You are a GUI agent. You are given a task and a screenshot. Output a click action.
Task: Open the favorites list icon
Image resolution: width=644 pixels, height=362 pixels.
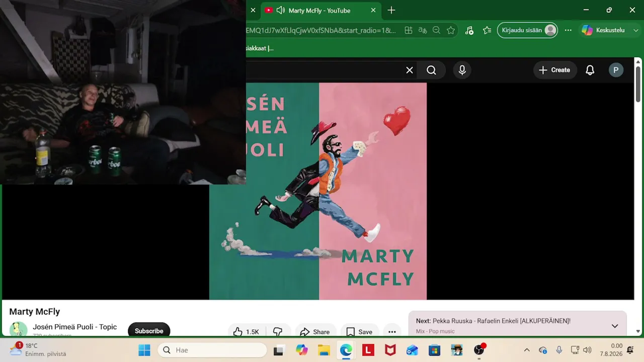[x=487, y=30]
